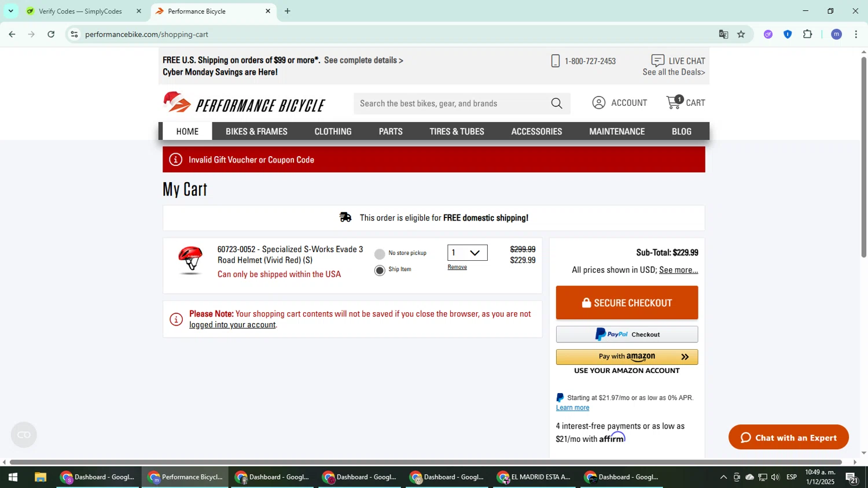
Task: Open the Account user icon
Action: pos(599,103)
